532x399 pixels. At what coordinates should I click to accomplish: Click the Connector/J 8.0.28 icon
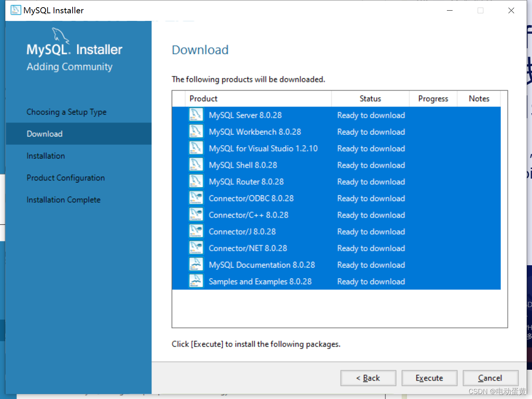[196, 231]
